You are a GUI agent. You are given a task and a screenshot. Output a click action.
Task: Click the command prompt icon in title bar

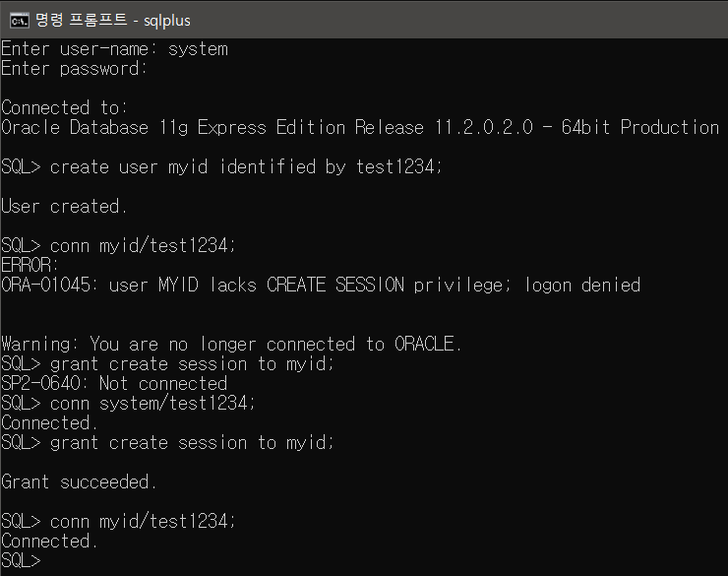point(20,21)
